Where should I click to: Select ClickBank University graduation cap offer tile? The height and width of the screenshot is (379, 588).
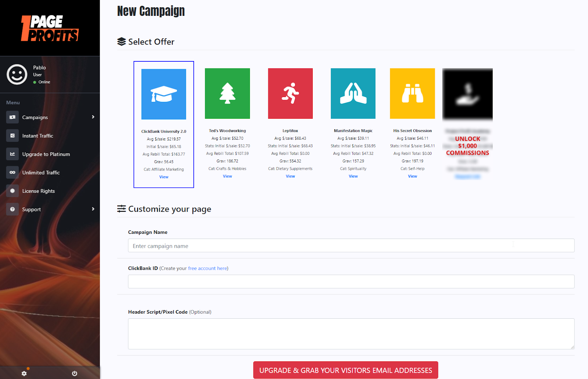point(164,94)
